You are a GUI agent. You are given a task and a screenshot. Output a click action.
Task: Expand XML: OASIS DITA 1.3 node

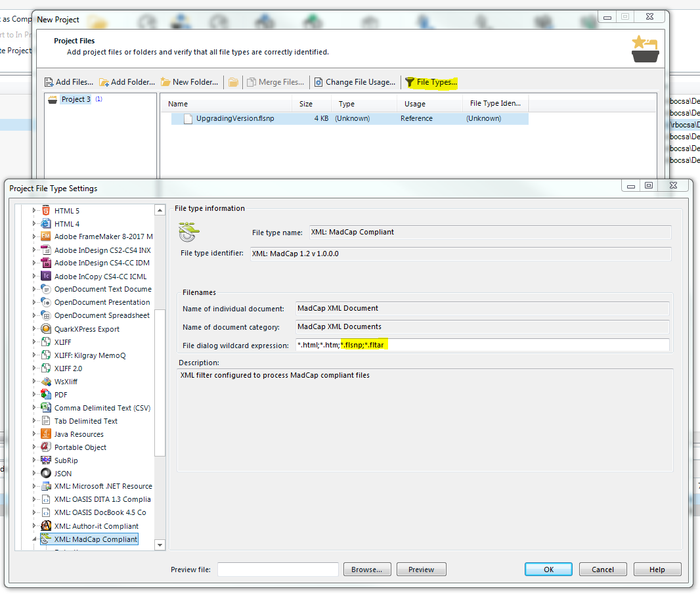point(34,499)
